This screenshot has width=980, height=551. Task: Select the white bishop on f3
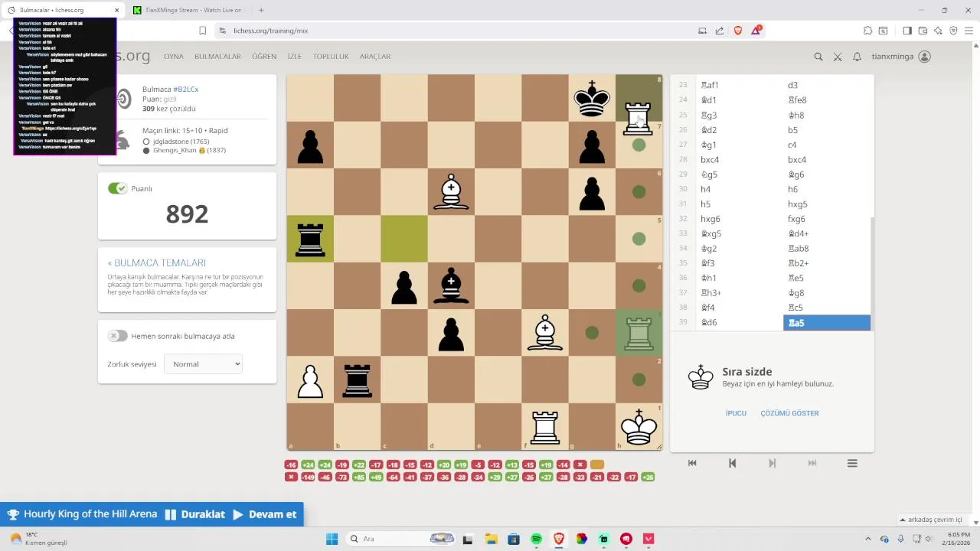coord(545,332)
